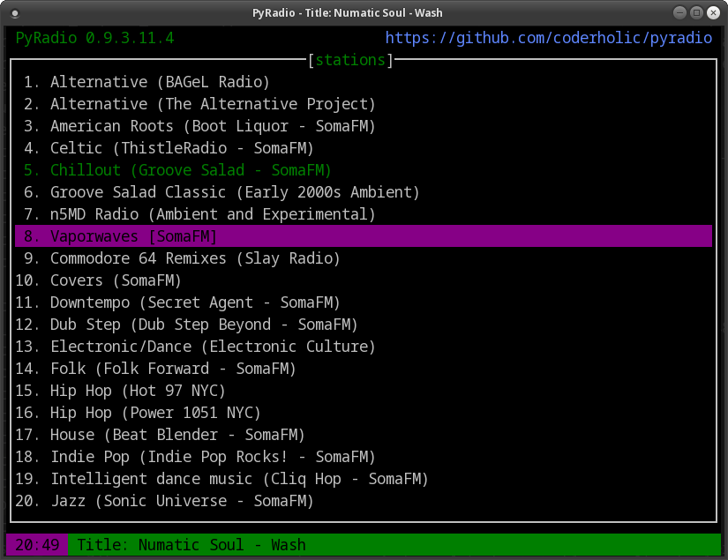The image size is (728, 560).
Task: Play the Chillout Groove Salad station
Action: [x=176, y=169]
